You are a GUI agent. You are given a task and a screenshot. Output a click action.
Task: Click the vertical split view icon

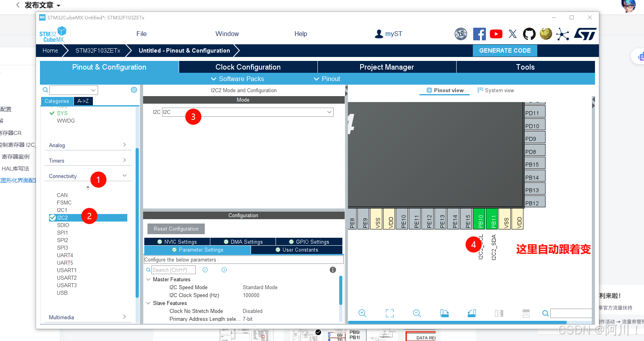click(499, 313)
